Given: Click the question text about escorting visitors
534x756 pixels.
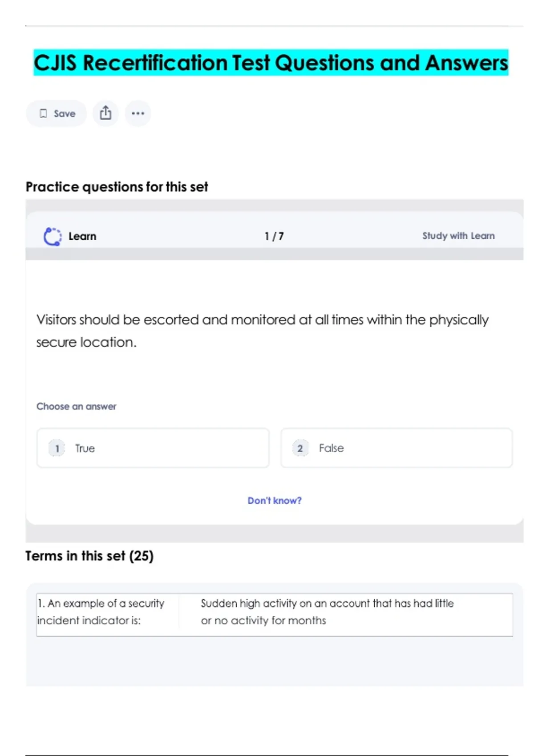Looking at the screenshot, I should [263, 330].
